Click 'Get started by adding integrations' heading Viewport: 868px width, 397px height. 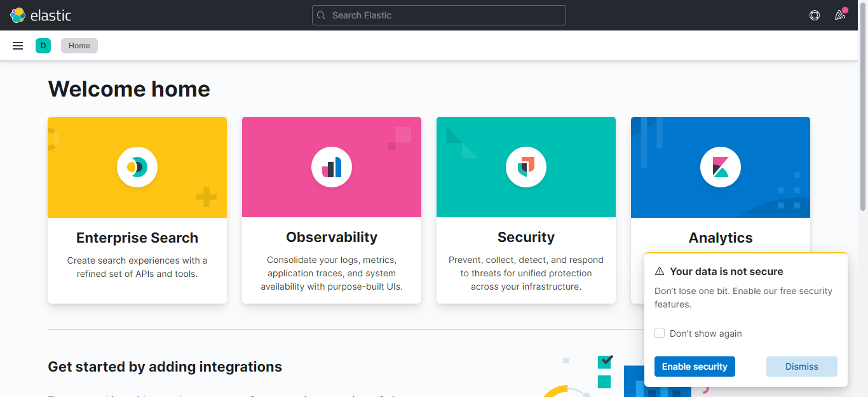(x=165, y=367)
